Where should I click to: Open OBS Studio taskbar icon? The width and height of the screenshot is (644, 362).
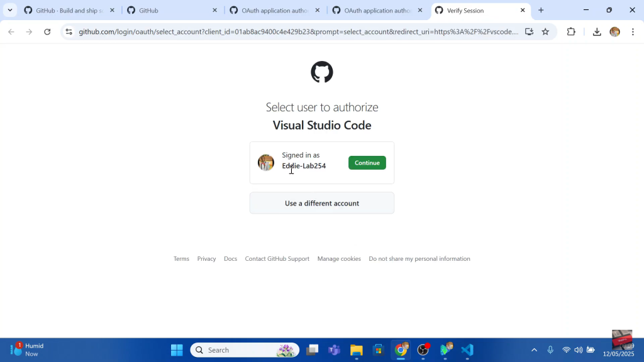pos(423,350)
